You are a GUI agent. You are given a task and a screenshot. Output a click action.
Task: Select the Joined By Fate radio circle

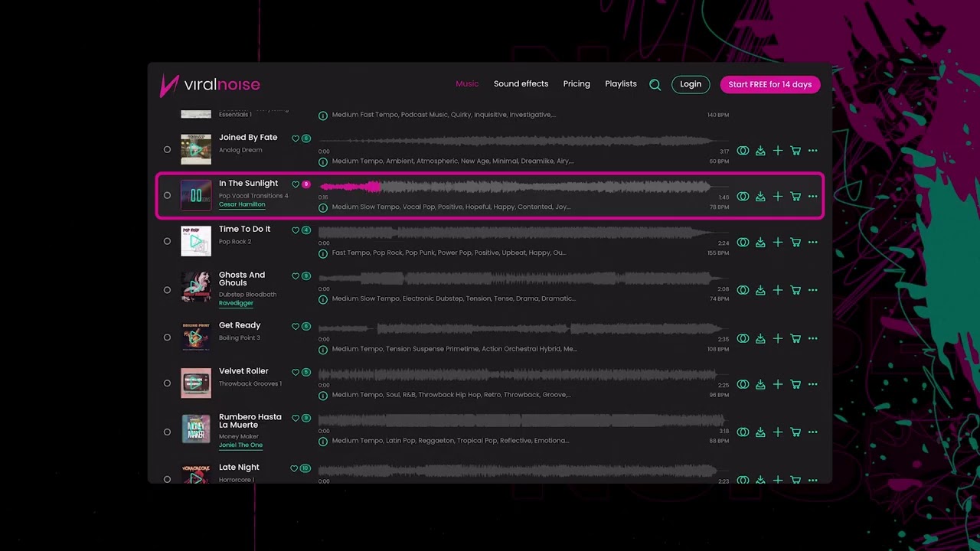(x=167, y=150)
